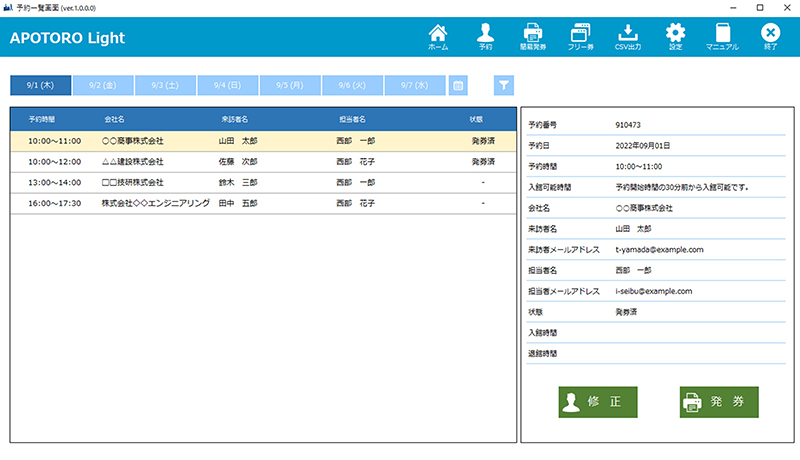
Task: Export data with CSV出力 icon
Action: click(x=628, y=37)
